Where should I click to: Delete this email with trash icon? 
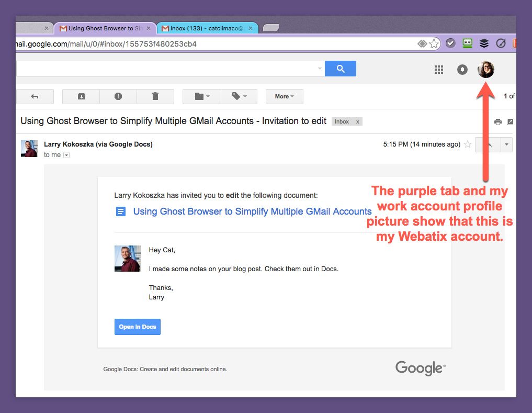pos(155,96)
